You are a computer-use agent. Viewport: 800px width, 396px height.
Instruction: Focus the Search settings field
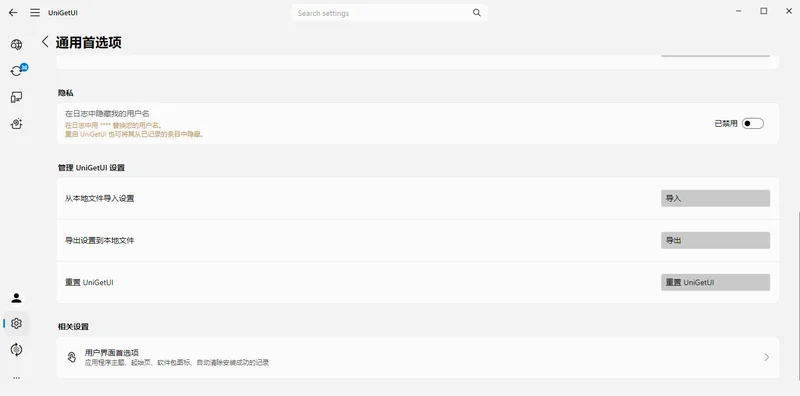(389, 13)
